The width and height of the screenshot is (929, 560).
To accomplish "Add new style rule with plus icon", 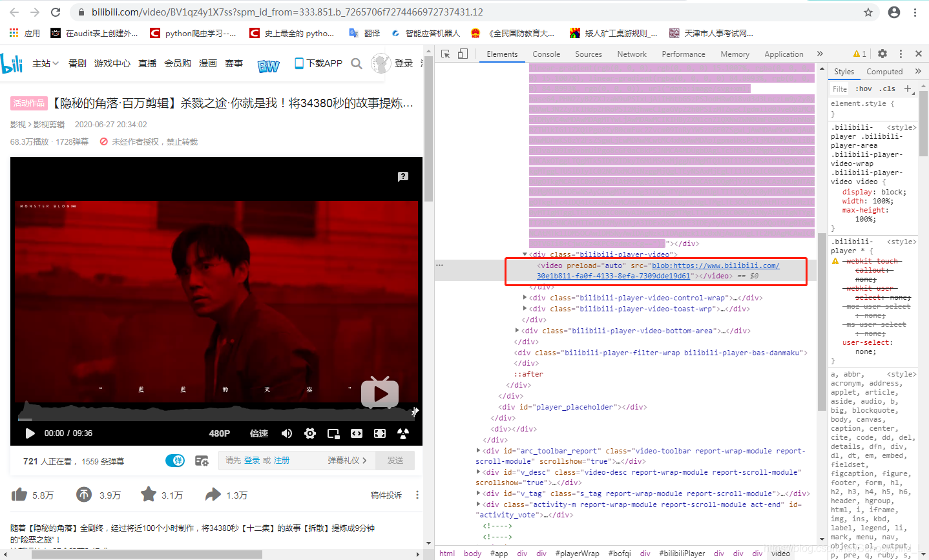I will [908, 88].
